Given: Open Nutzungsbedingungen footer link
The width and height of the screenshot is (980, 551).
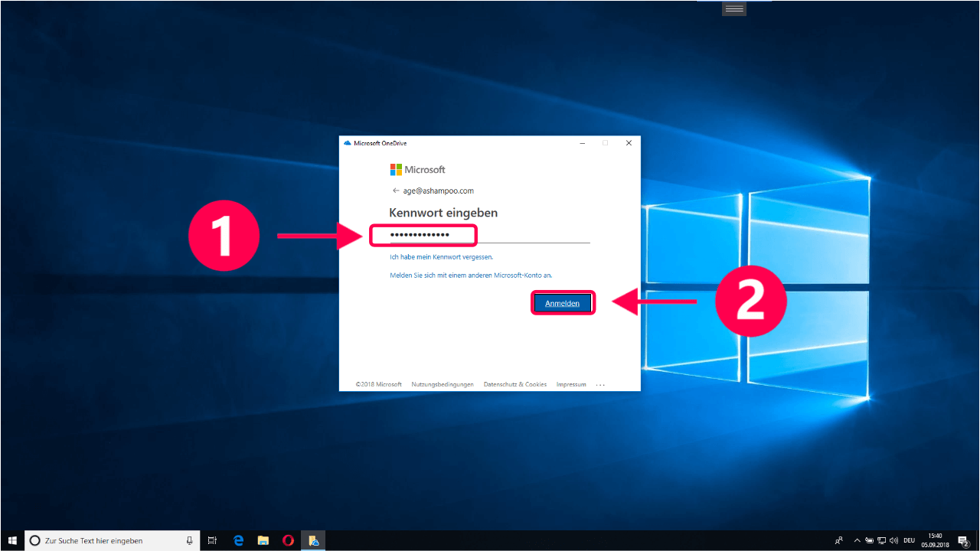Looking at the screenshot, I should (443, 384).
